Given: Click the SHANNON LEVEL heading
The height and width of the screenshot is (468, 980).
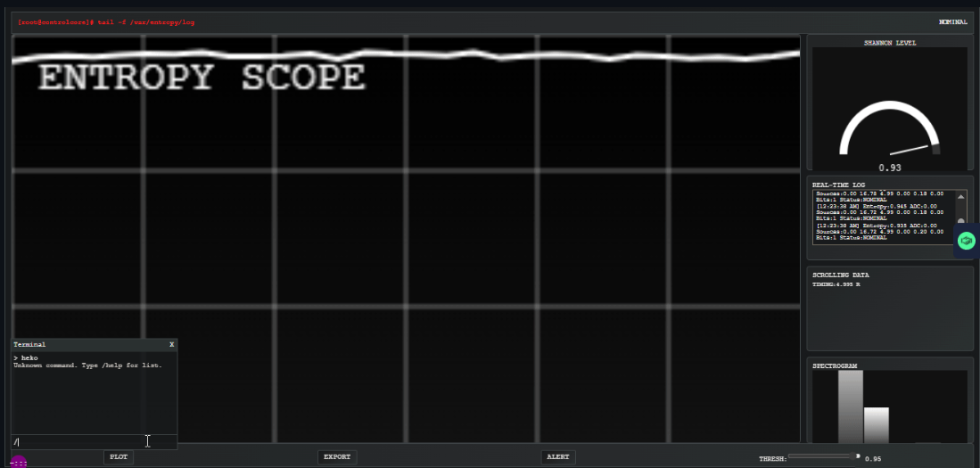Looking at the screenshot, I should 890,43.
